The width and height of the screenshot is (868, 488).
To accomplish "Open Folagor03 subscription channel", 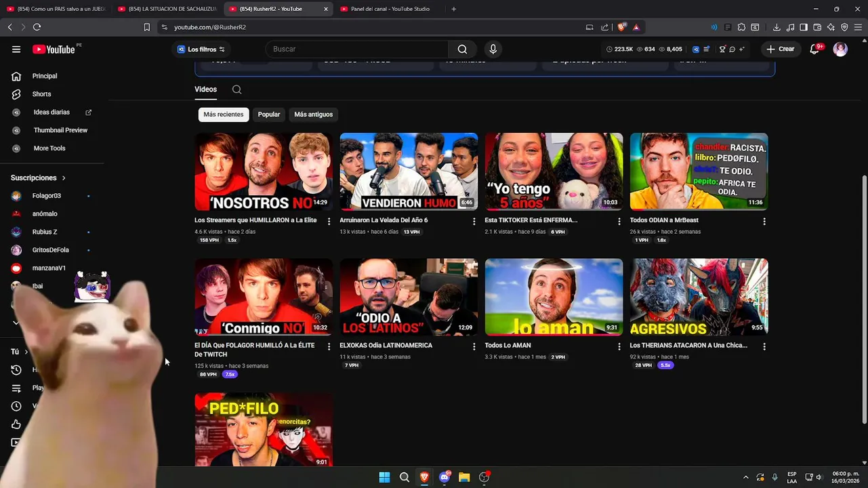I will [52, 196].
